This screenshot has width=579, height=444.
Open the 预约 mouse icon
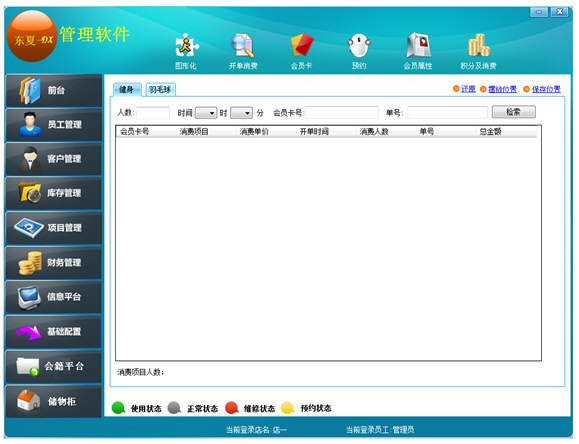(359, 46)
